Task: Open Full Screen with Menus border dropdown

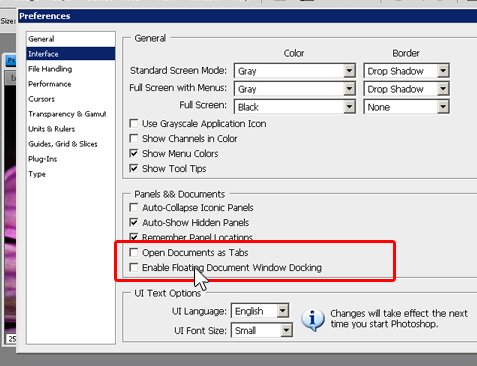Action: [406, 89]
